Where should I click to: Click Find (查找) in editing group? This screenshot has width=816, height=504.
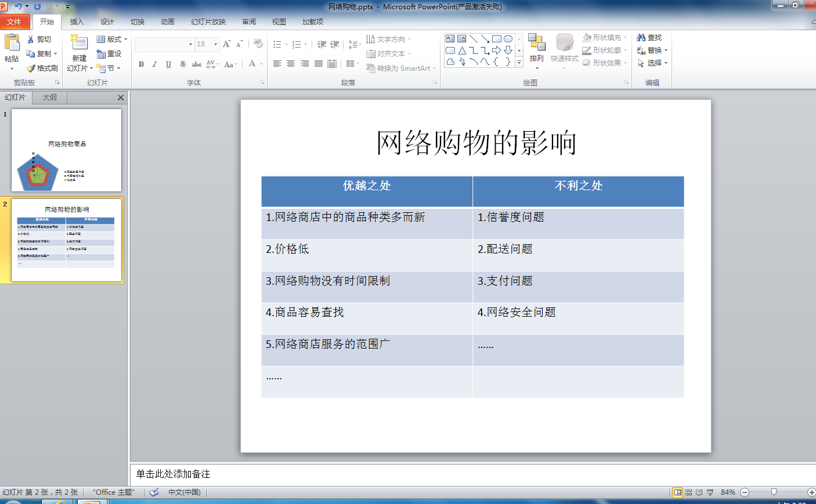[x=649, y=38]
